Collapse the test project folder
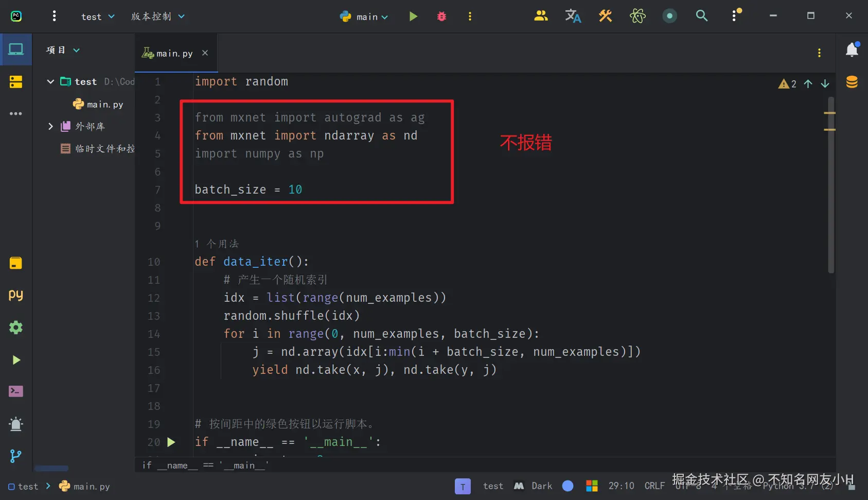868x500 pixels. (x=50, y=82)
